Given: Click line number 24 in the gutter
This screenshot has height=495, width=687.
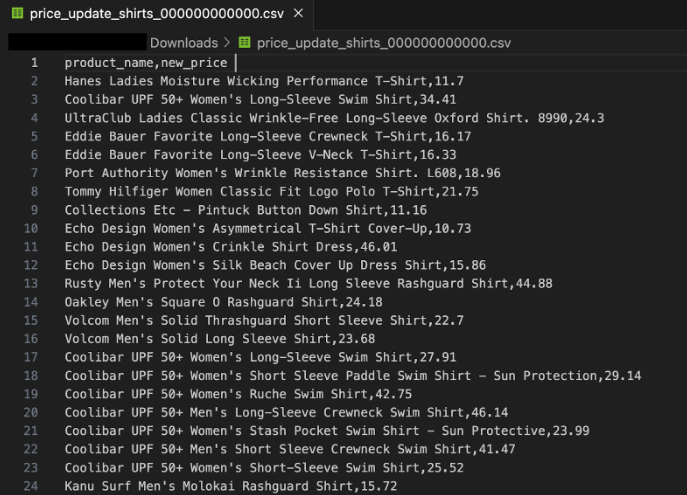Looking at the screenshot, I should click(x=31, y=486).
